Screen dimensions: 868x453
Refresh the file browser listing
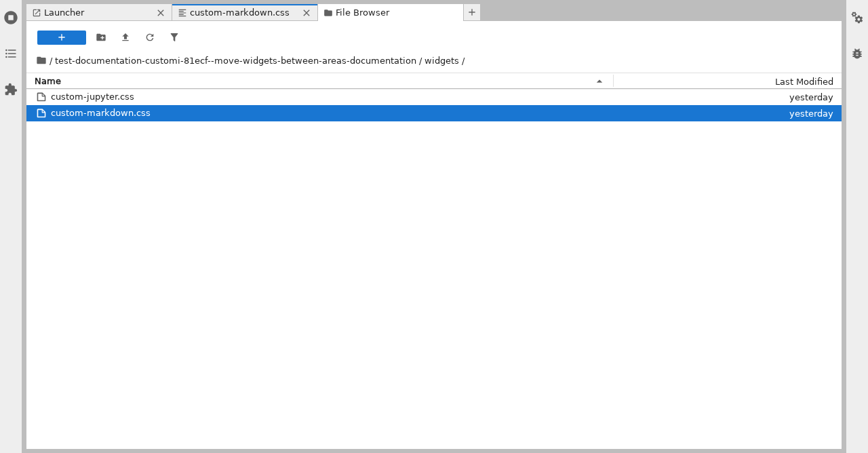[150, 37]
